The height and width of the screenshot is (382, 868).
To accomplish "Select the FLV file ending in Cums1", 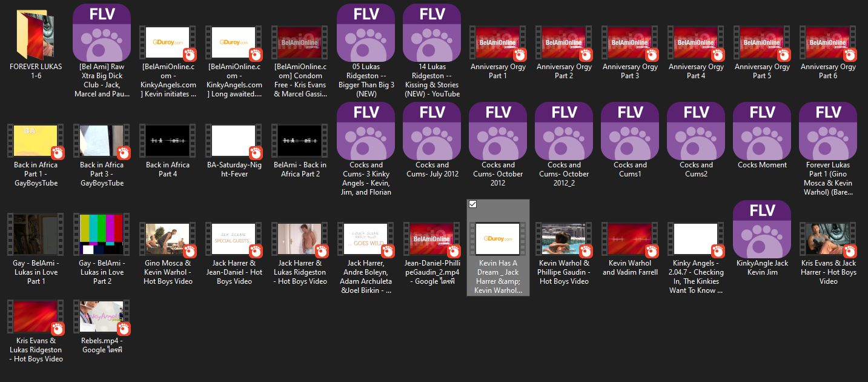I will click(x=630, y=130).
